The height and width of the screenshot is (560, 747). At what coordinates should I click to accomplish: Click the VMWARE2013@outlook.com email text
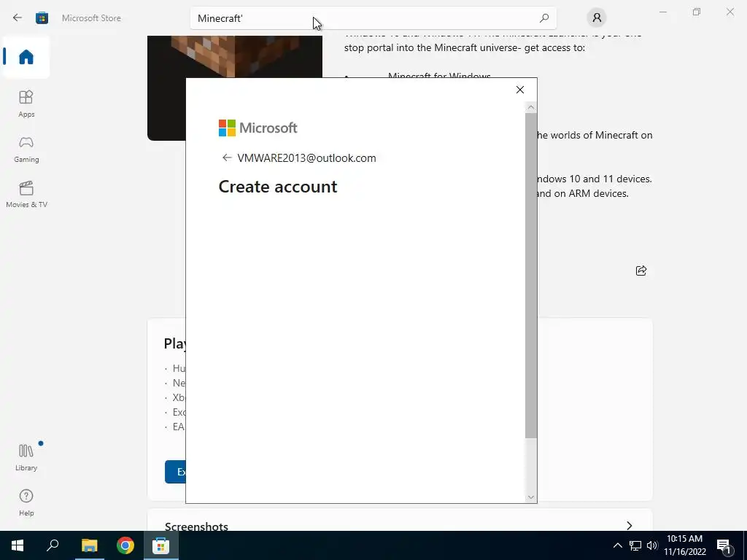coord(306,157)
